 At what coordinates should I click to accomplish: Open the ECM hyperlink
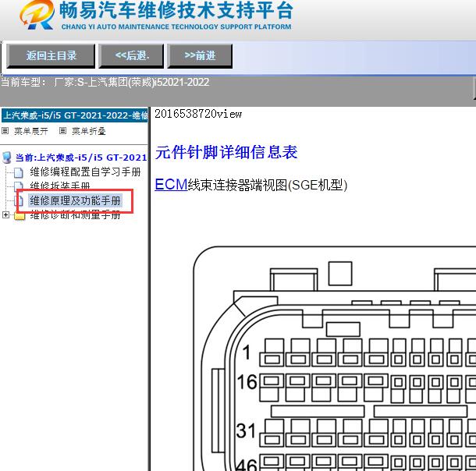[x=171, y=184]
